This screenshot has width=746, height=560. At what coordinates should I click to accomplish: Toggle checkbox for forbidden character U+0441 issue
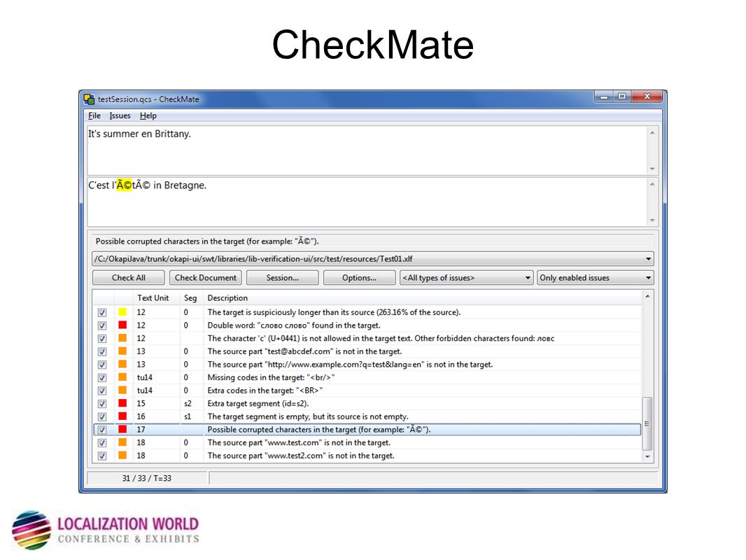click(x=102, y=339)
